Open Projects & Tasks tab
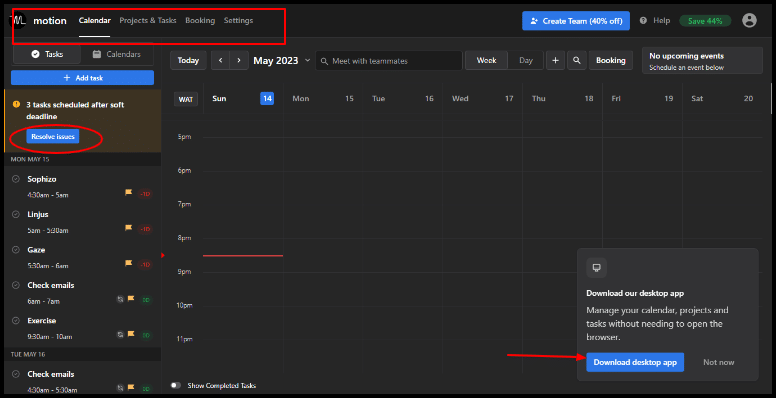776x398 pixels. (147, 21)
